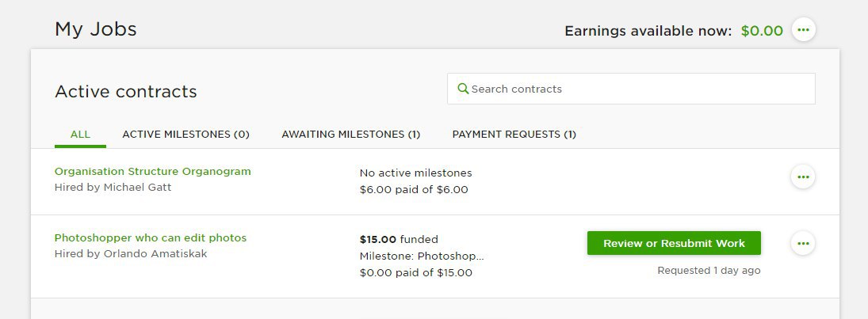Screen dimensions: 868x319
Task: Click the Hired by Orlando Amatiskak text
Action: pos(131,254)
